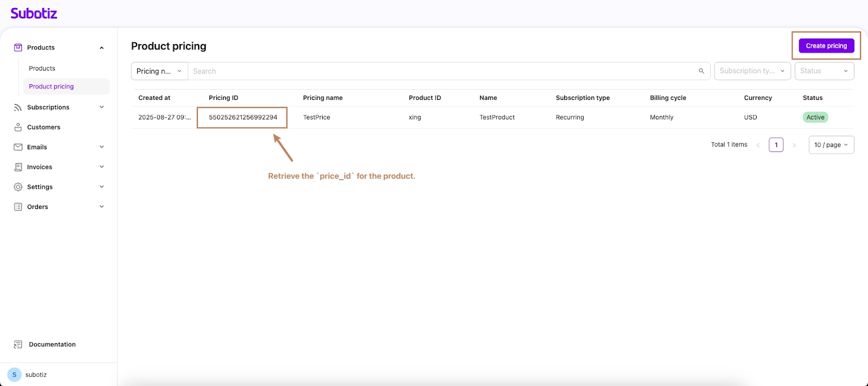Image resolution: width=868 pixels, height=386 pixels.
Task: Open the Pricing name filter dropdown
Action: click(159, 71)
